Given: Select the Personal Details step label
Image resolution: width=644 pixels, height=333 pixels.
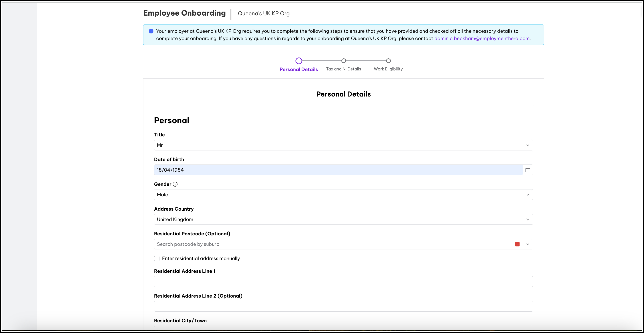Looking at the screenshot, I should pos(298,70).
